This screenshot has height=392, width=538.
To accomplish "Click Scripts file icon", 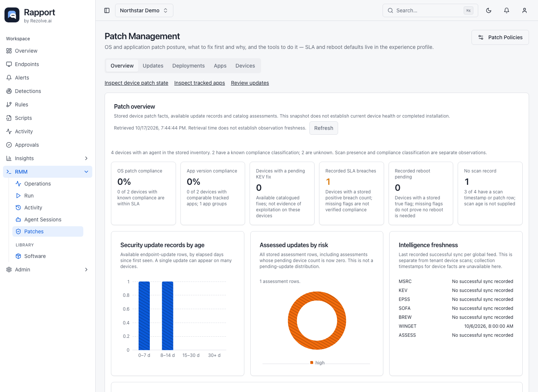I will pos(9,118).
